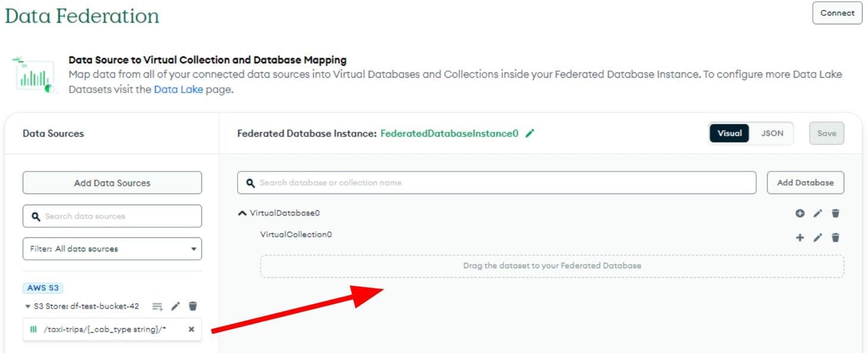This screenshot has width=868, height=353.
Task: Edit VirtualCollection0 with pencil icon
Action: point(818,238)
